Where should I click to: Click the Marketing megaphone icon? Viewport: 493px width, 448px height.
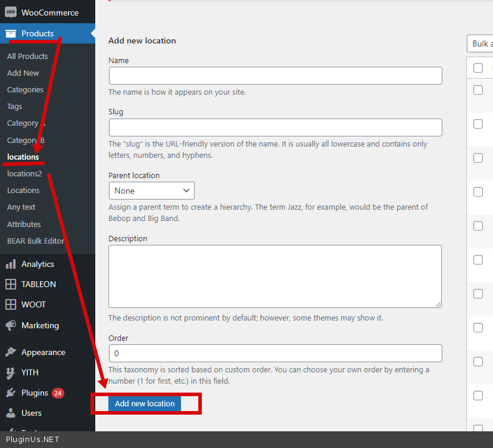pos(11,325)
